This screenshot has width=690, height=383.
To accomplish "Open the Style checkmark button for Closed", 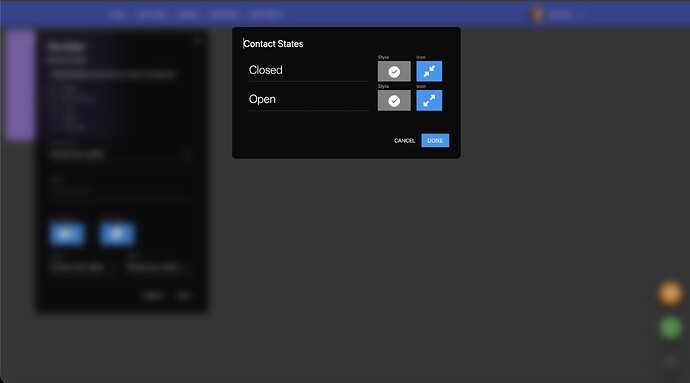I will (x=394, y=71).
